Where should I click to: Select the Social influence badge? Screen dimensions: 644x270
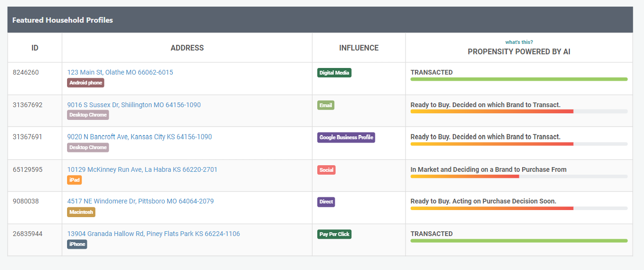point(326,170)
